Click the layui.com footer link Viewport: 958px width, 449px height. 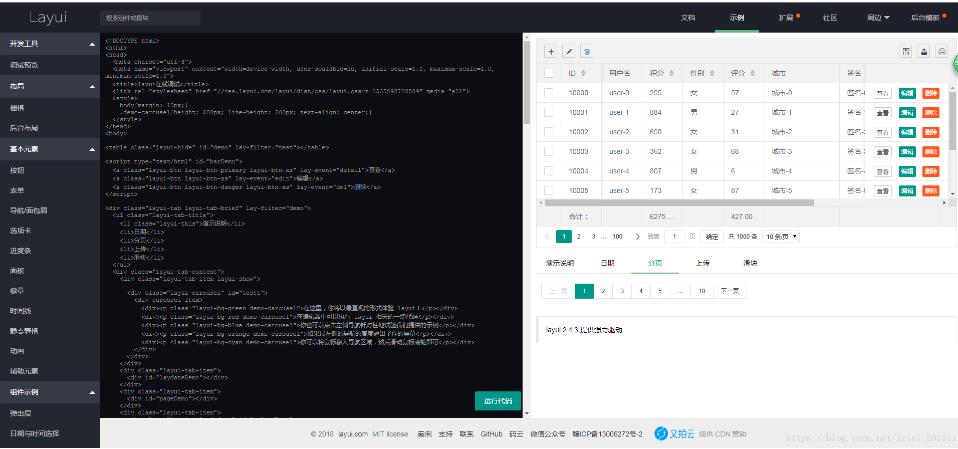coord(353,434)
